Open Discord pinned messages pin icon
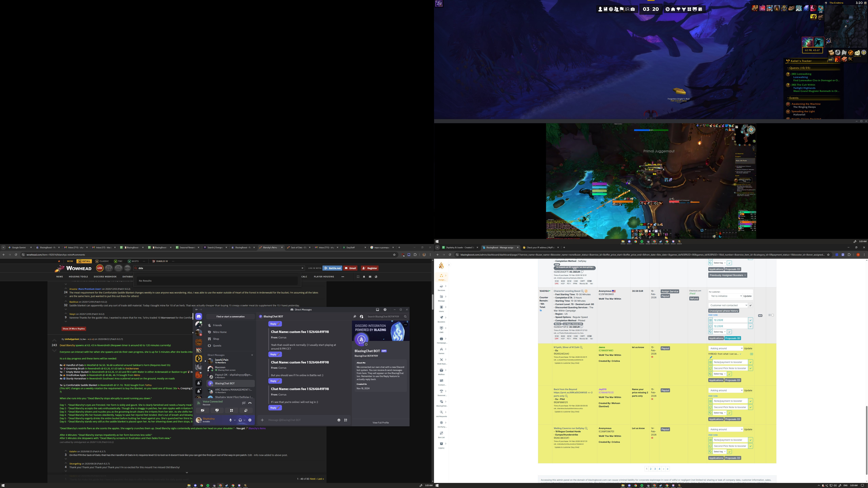The width and height of the screenshot is (868, 488). coord(354,317)
